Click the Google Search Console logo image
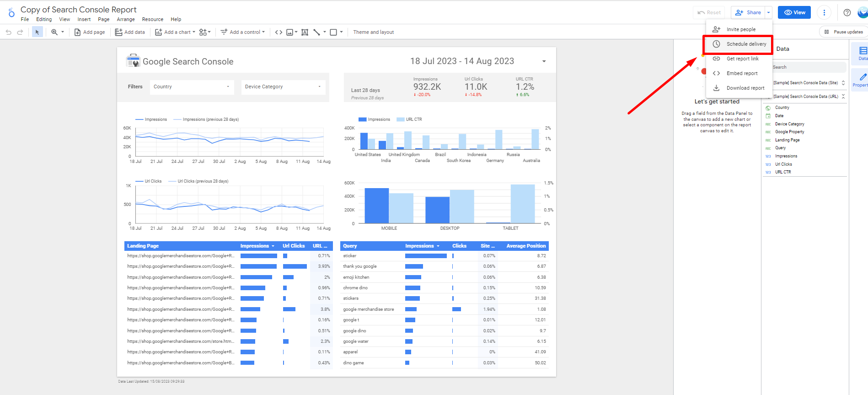The width and height of the screenshot is (868, 395). [133, 60]
